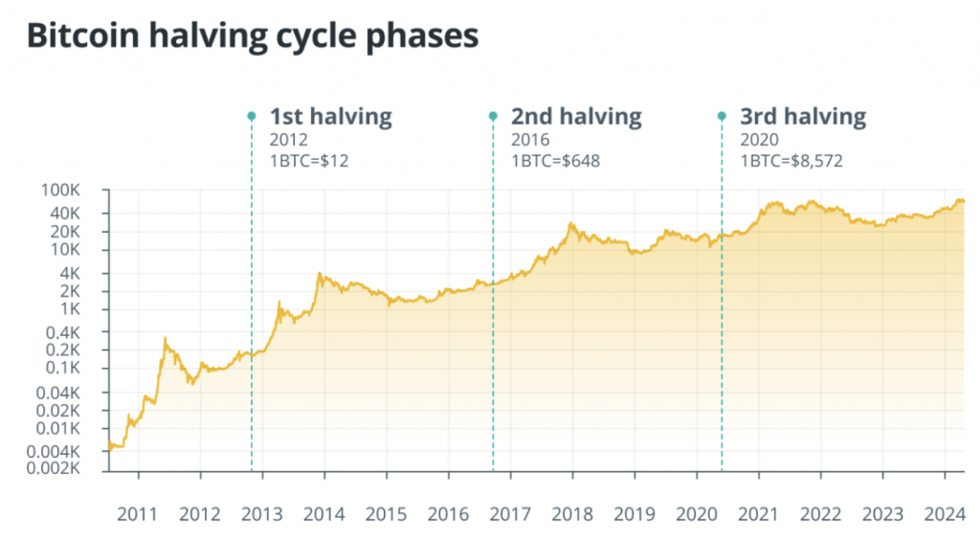
Task: Click the 0.002K y-axis label
Action: pyautogui.click(x=54, y=468)
